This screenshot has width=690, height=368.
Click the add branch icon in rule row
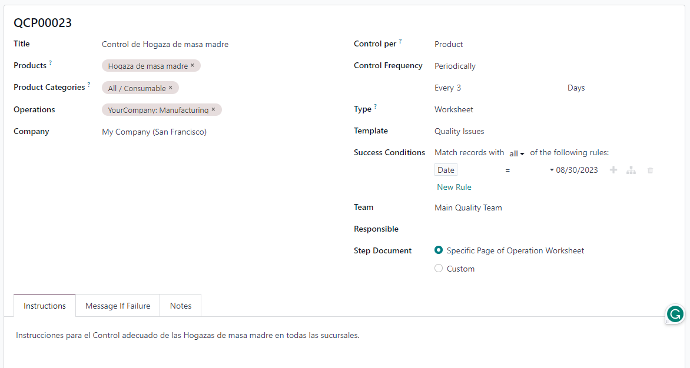click(x=631, y=170)
